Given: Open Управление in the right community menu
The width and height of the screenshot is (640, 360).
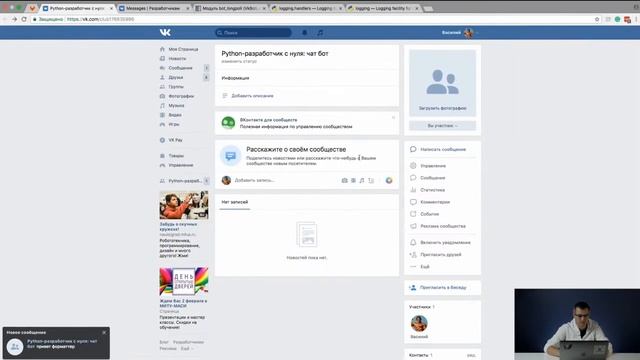Looking at the screenshot, I should tap(433, 166).
